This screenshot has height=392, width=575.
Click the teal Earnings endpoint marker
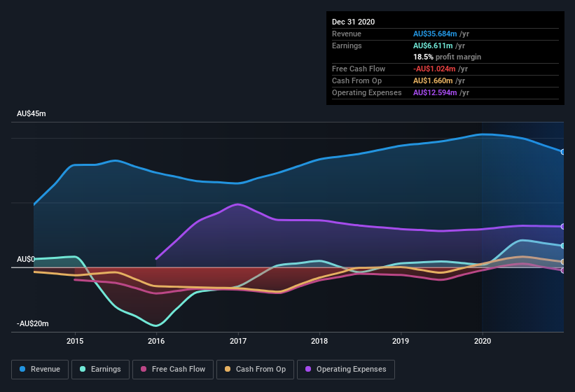(563, 246)
